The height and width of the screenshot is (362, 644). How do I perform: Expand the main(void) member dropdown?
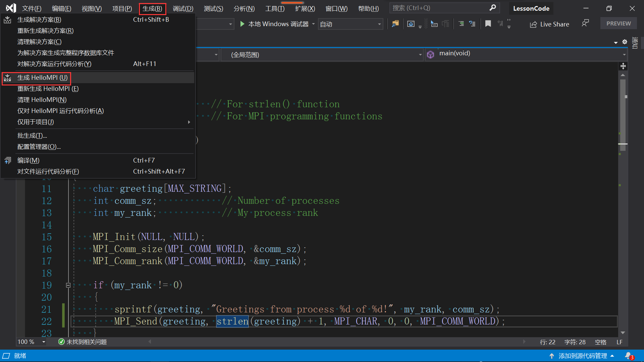point(624,55)
